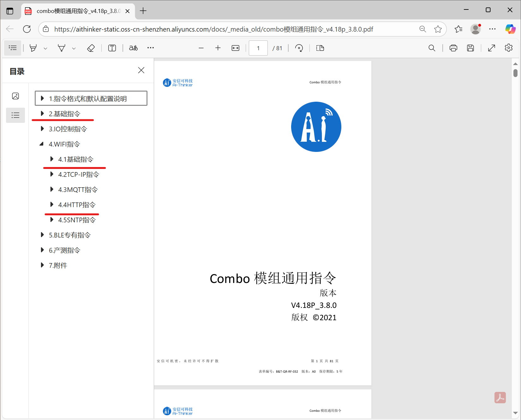Viewport: 521px width, 420px height.
Task: Expand 6.产测指令 arrow
Action: tap(42, 250)
